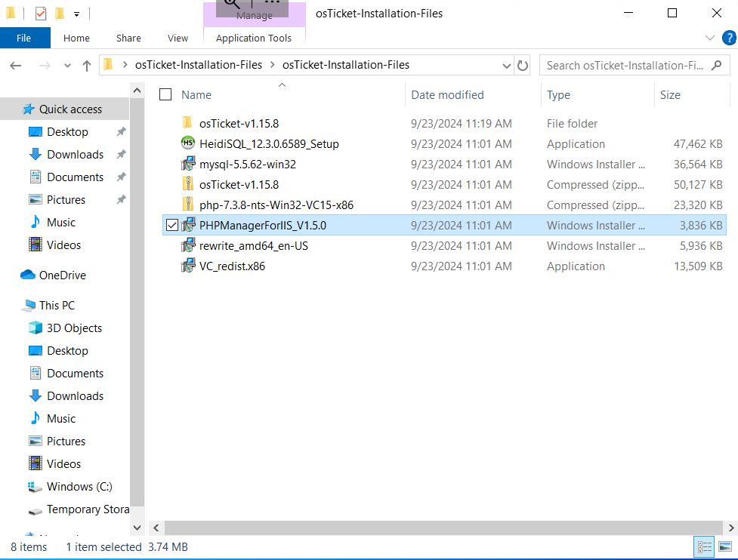Viewport: 738px width, 560px height.
Task: Open Quick access star icon
Action: [28, 109]
